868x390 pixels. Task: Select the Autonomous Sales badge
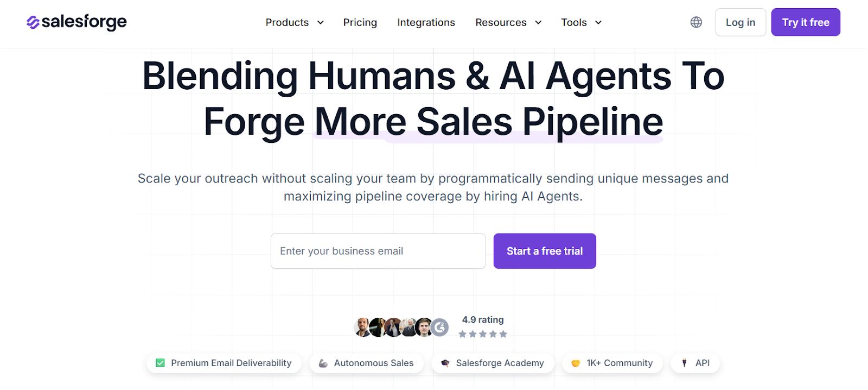coord(366,363)
